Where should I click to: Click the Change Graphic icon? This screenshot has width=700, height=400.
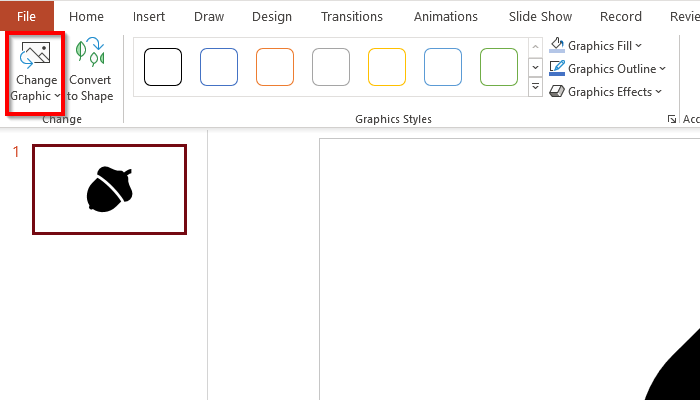(x=35, y=57)
